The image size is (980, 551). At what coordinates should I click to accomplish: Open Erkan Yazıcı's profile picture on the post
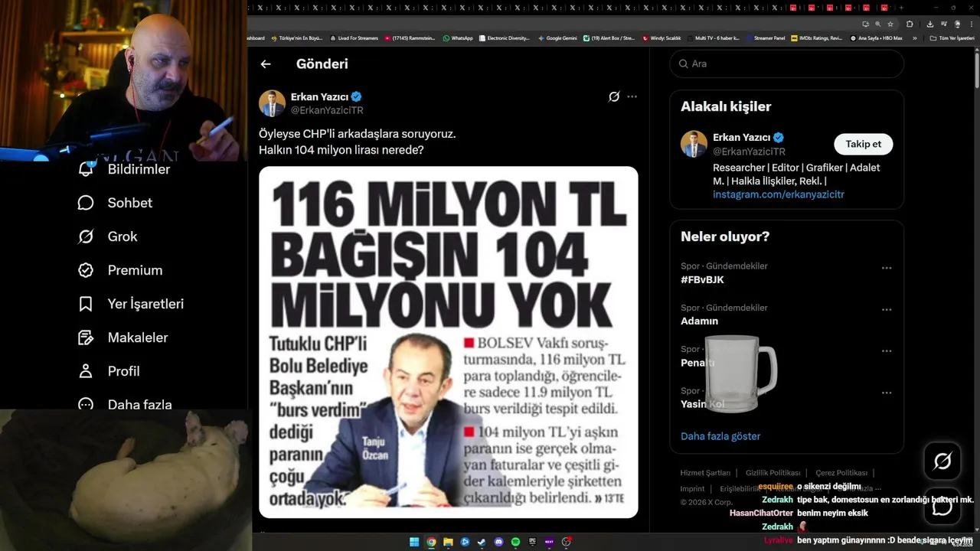tap(272, 103)
